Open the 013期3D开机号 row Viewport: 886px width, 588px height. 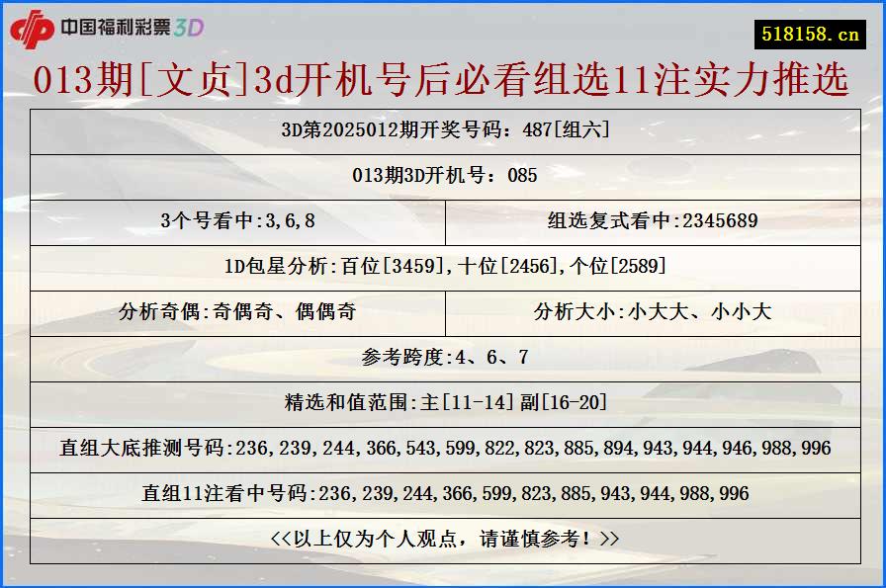pyautogui.click(x=443, y=177)
